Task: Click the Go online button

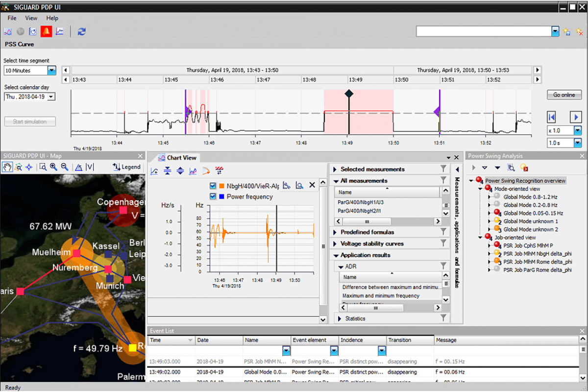Action: coord(564,95)
